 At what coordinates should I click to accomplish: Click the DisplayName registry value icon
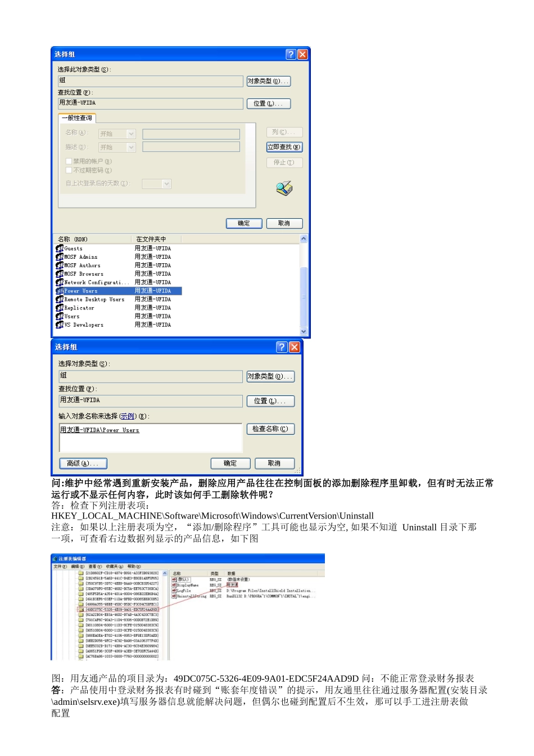(174, 585)
